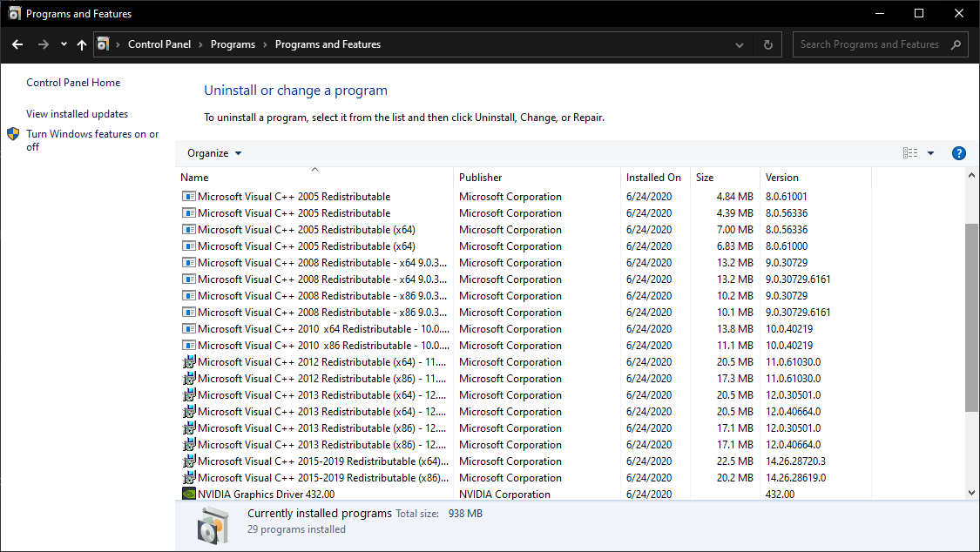Minimize the Programs and Features window

pyautogui.click(x=880, y=13)
